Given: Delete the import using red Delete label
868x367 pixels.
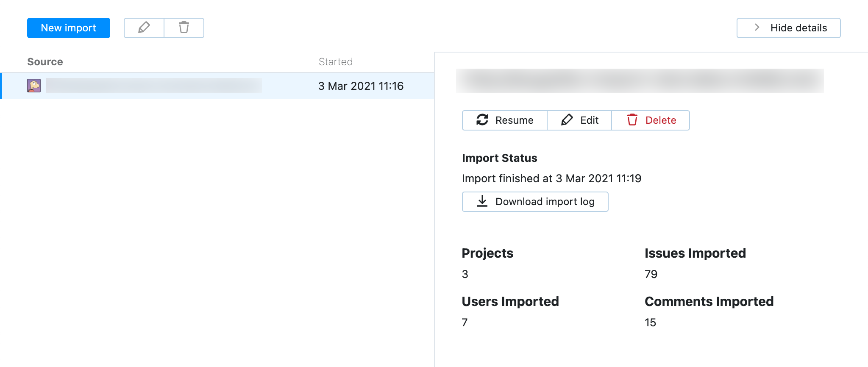Looking at the screenshot, I should (x=660, y=120).
